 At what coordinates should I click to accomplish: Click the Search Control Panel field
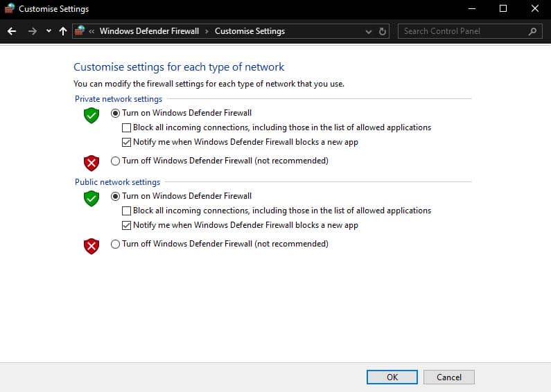[464, 31]
